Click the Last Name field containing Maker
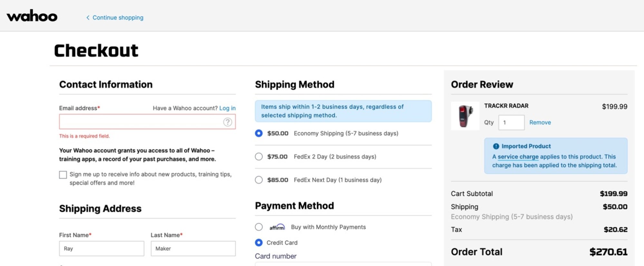 (193, 249)
